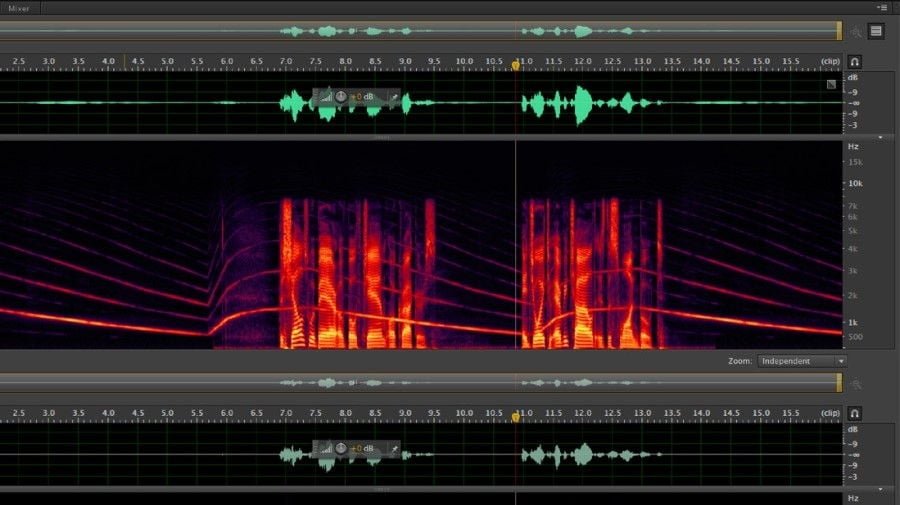Pin the upper waveform HUD overlay
The height and width of the screenshot is (505, 900).
click(x=394, y=97)
